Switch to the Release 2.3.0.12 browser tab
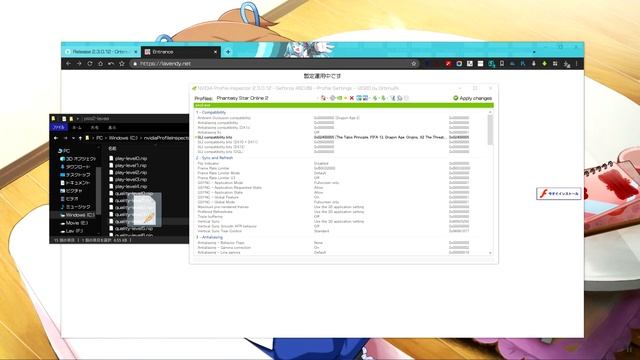The height and width of the screenshot is (360, 640). (101, 52)
